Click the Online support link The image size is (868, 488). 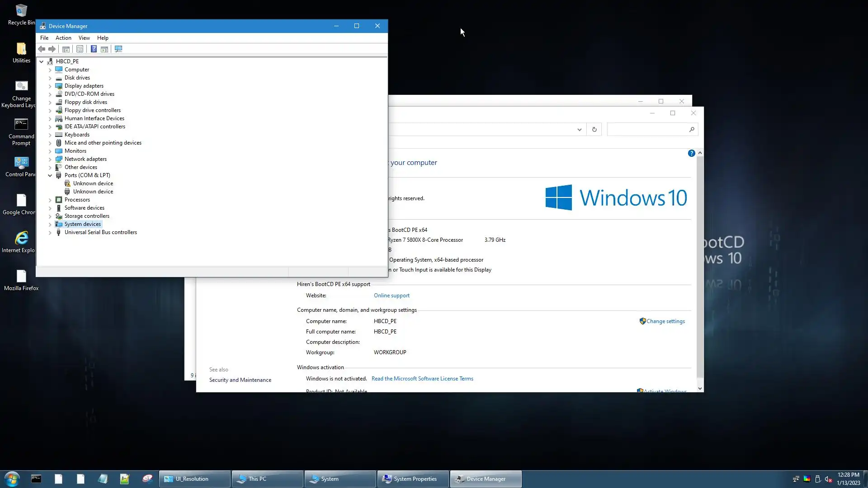(392, 296)
